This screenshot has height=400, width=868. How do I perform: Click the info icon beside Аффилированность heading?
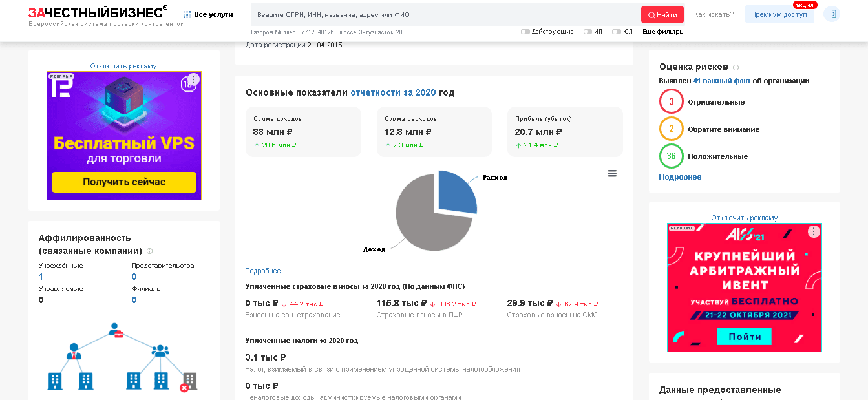click(149, 251)
